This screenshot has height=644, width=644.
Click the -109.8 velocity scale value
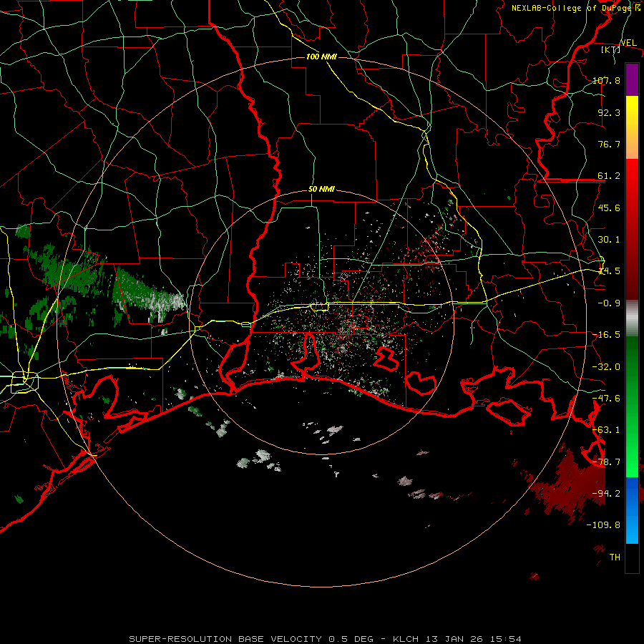click(x=604, y=525)
